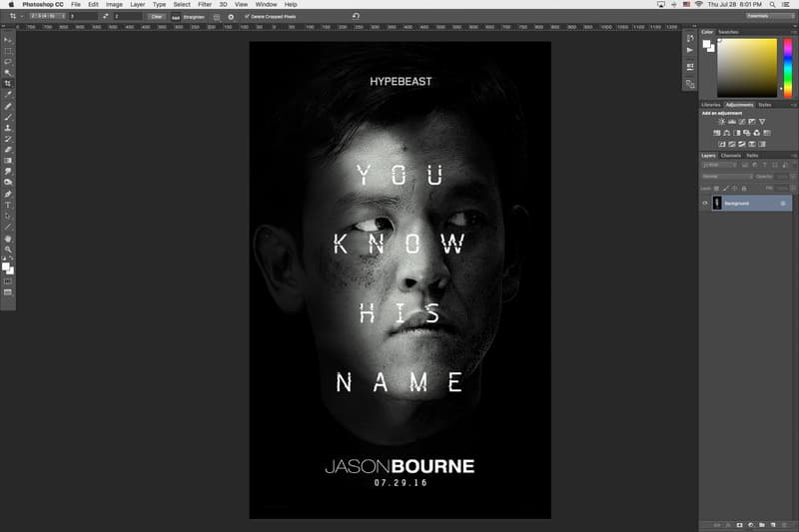Select the Clone Stamp tool

point(8,128)
